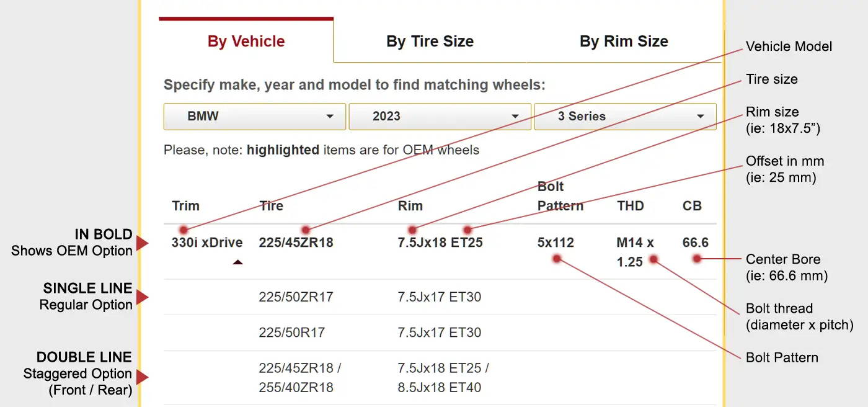Open the BMW make dropdown
This screenshot has width=868, height=407.
255,116
